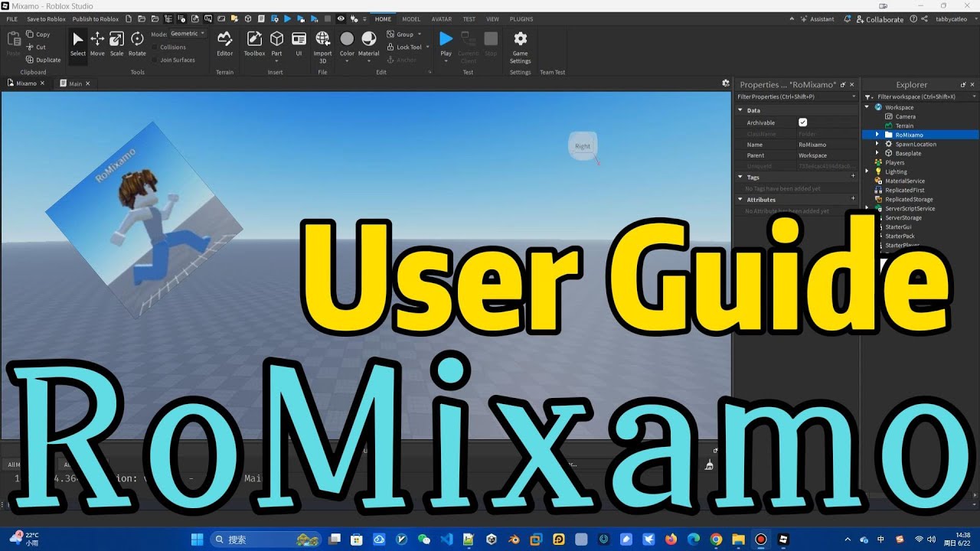This screenshot has width=980, height=551.
Task: Expand the SpawnLocation node
Action: (x=877, y=144)
